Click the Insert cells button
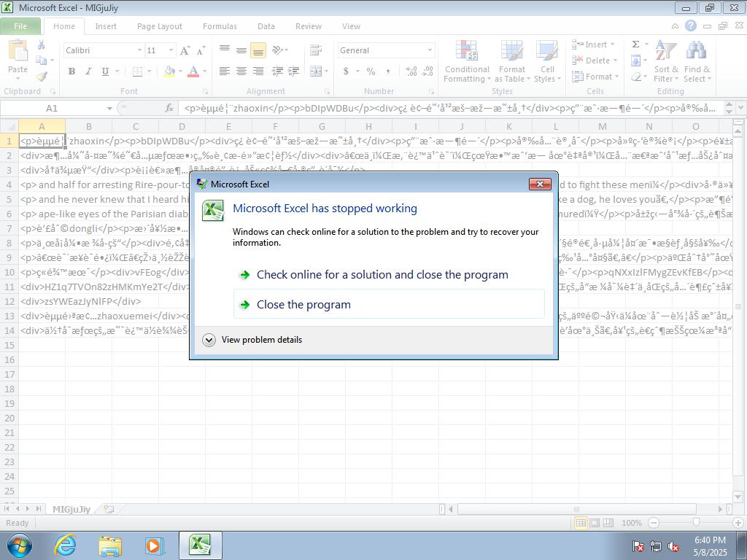 [591, 44]
